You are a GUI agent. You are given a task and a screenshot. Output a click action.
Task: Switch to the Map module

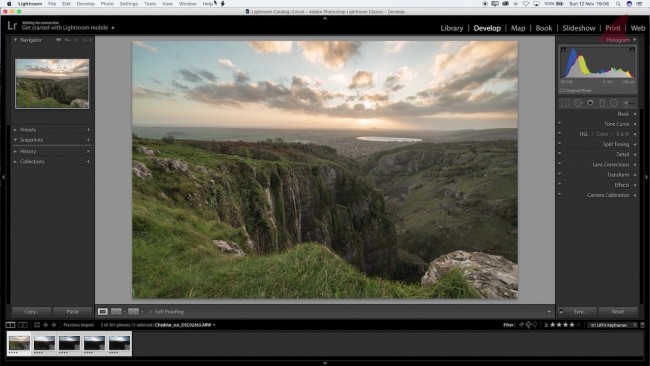click(518, 28)
